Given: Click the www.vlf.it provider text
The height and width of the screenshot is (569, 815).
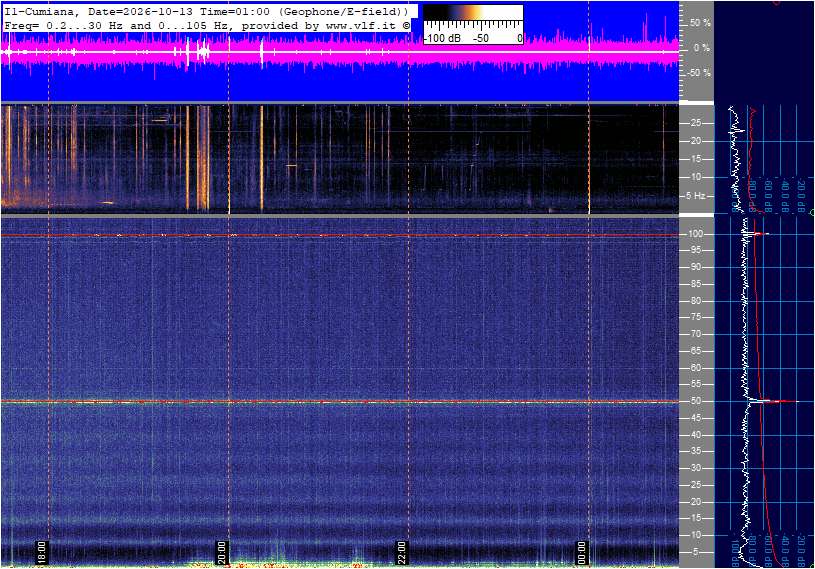Looking at the screenshot, I should pos(360,25).
